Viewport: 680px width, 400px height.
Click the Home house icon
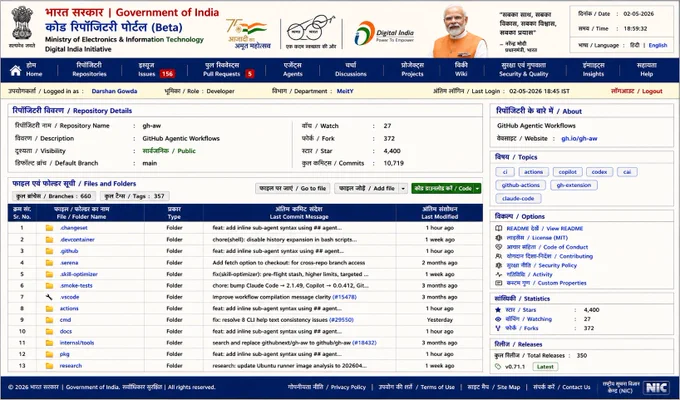[x=16, y=70]
